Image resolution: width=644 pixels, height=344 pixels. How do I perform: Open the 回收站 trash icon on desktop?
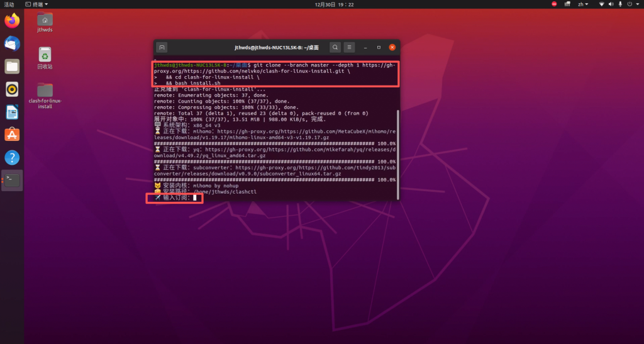[45, 57]
